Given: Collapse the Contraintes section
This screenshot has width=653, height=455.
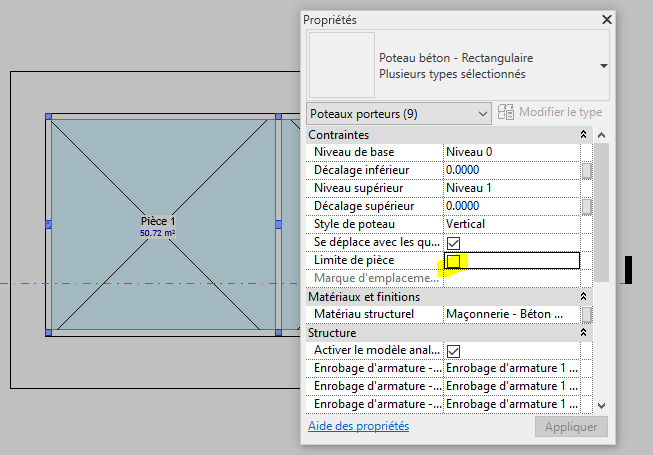Looking at the screenshot, I should (583, 134).
